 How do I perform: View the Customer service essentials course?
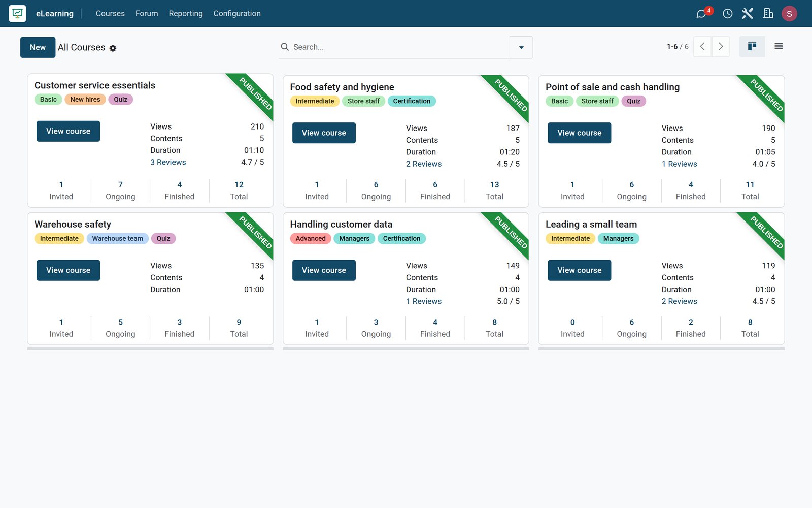pos(68,131)
